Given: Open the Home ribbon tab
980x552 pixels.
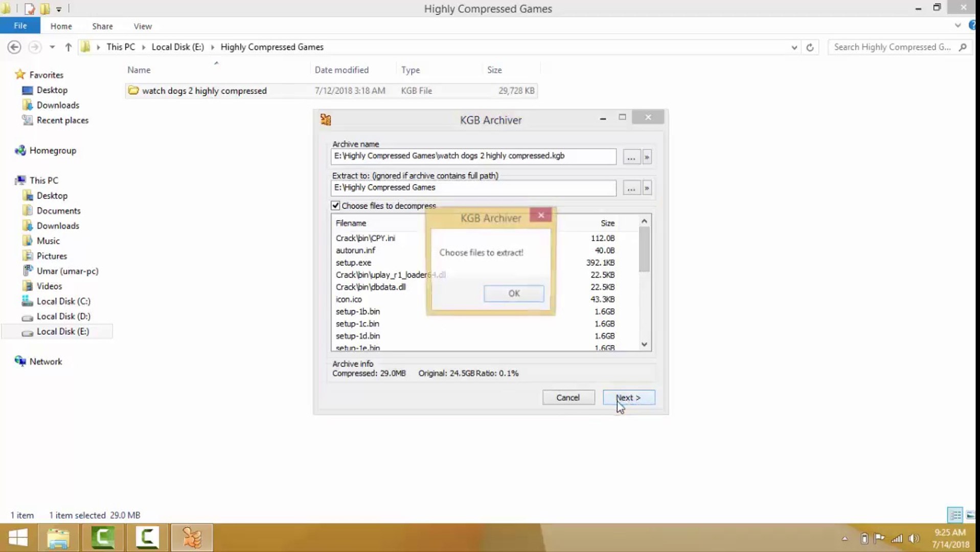Looking at the screenshot, I should [61, 26].
